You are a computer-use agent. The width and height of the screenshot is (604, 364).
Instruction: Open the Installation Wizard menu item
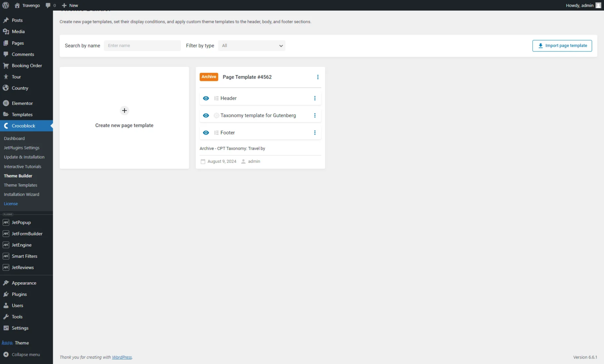pos(22,194)
